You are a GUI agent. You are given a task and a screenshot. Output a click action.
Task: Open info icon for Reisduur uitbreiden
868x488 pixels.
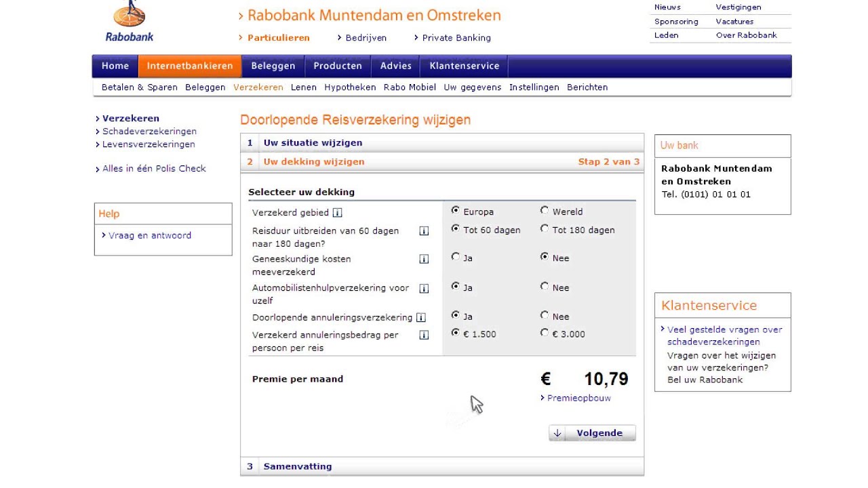(x=424, y=231)
